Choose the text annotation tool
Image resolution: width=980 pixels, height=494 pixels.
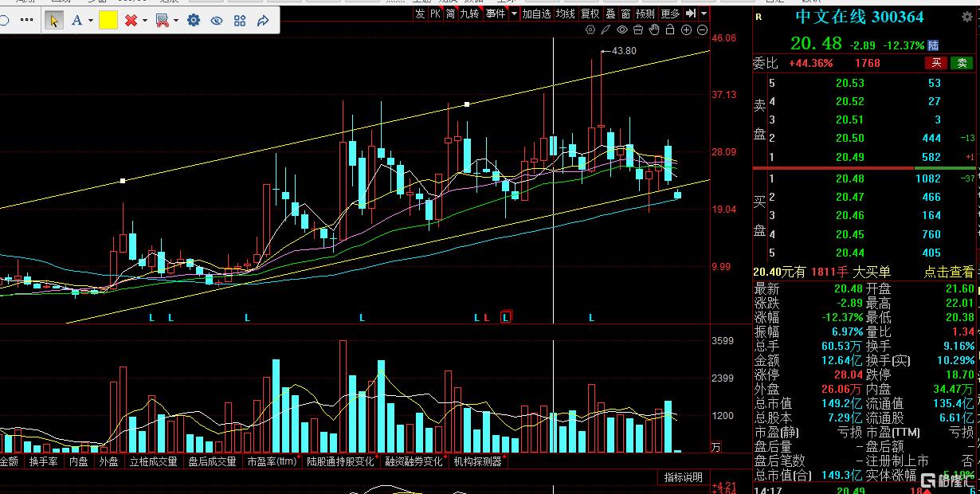(77, 21)
